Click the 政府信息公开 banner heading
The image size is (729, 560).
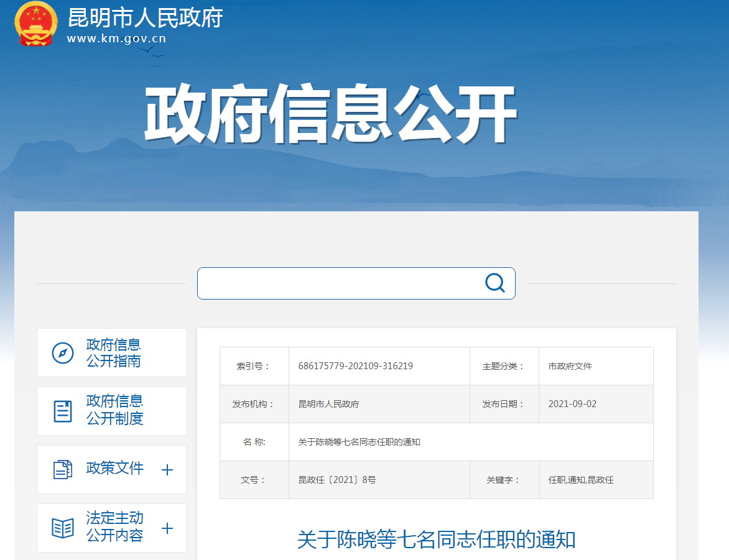coord(330,115)
